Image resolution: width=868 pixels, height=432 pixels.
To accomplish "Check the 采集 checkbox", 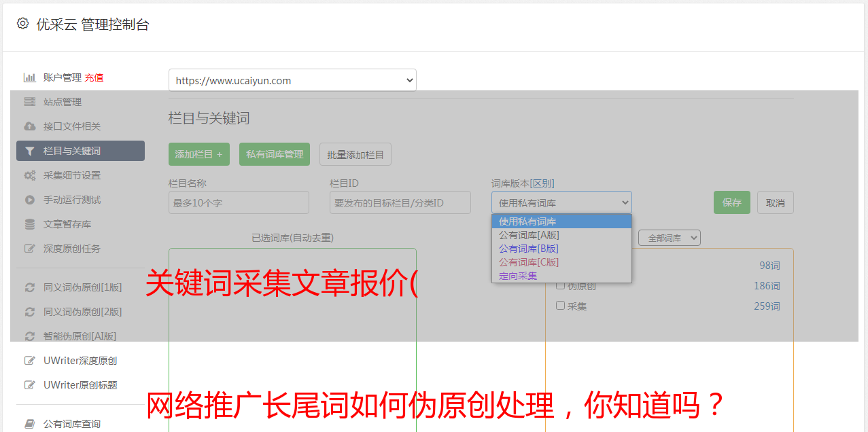I will [560, 306].
